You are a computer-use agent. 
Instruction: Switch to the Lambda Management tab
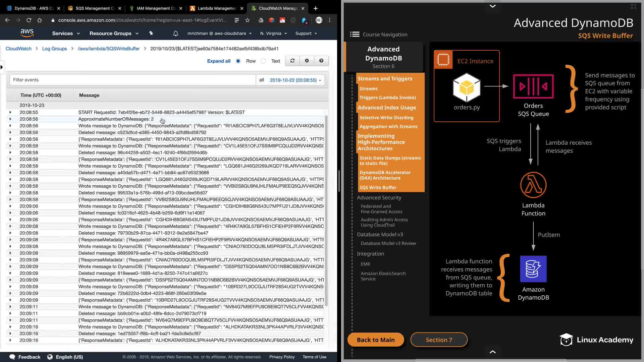coord(216,8)
